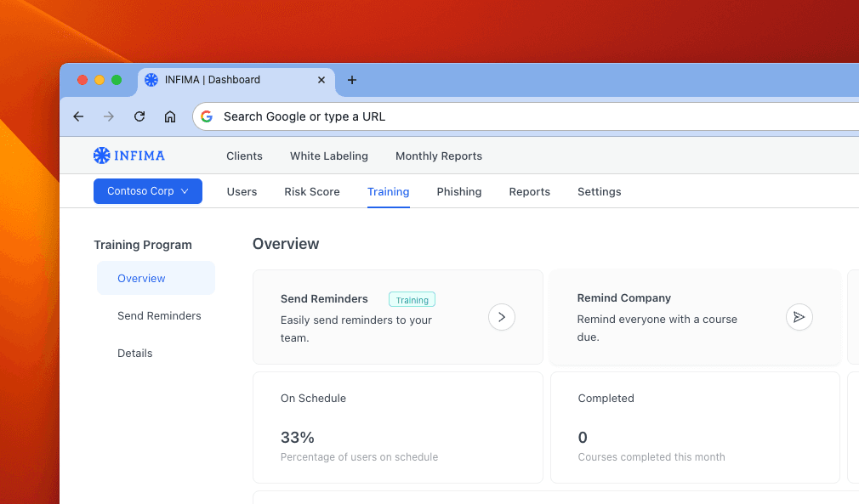The image size is (859, 504).
Task: Open the Contoso Corp company dropdown
Action: tap(147, 191)
